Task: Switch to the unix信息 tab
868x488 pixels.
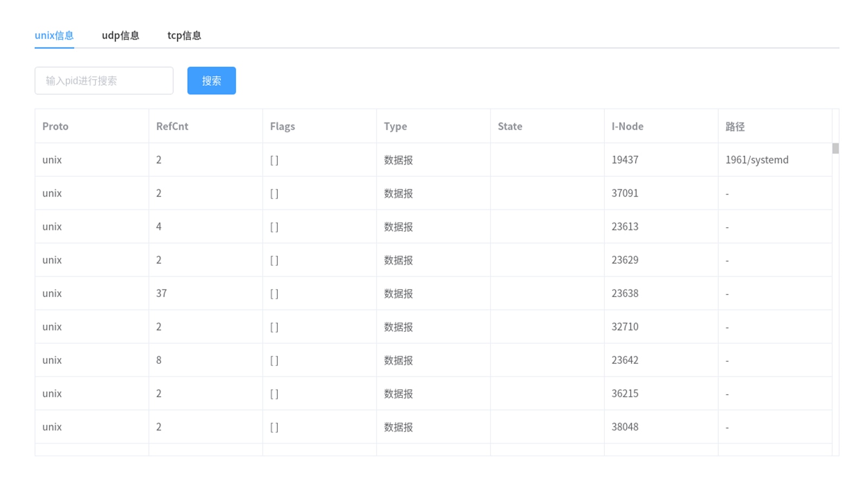Action: click(54, 35)
